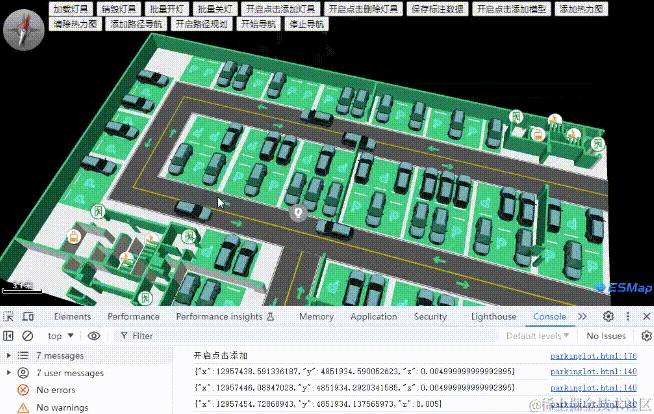Open the parkinglot.html:140 link beside x 12957446 log
654x414 pixels.
tap(594, 388)
